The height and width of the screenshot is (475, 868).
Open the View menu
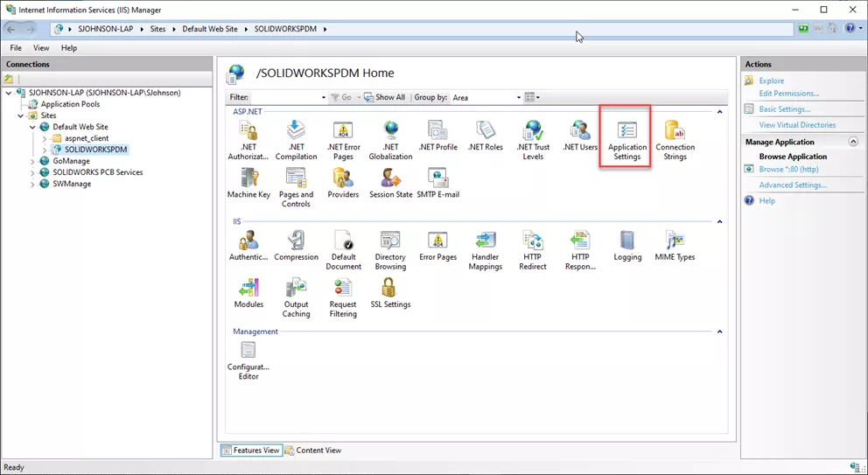click(41, 48)
